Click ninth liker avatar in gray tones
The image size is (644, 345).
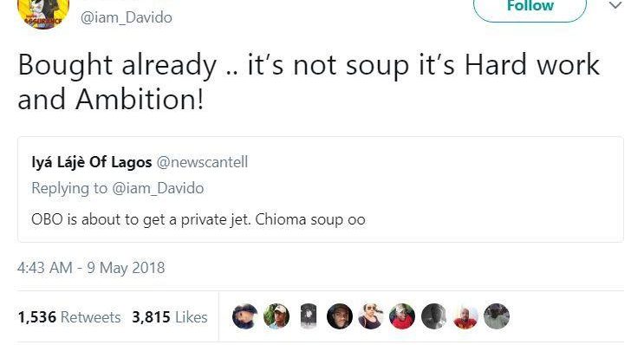[497, 316]
